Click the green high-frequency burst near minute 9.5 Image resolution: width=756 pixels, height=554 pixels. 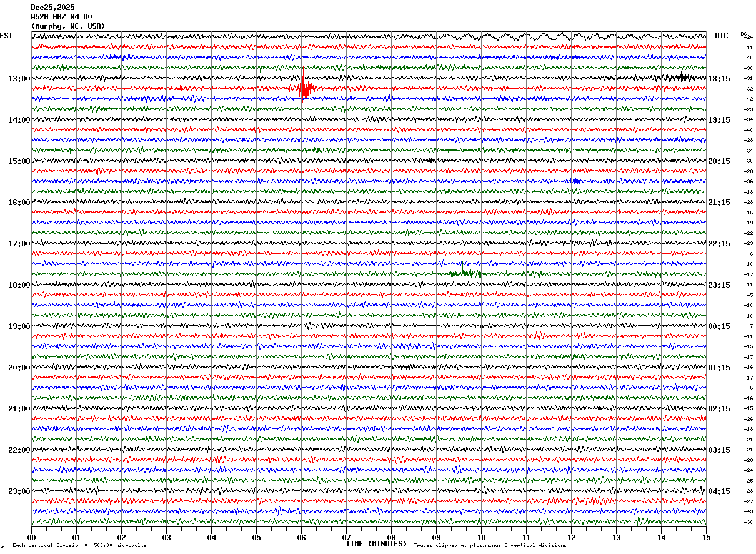click(x=465, y=273)
